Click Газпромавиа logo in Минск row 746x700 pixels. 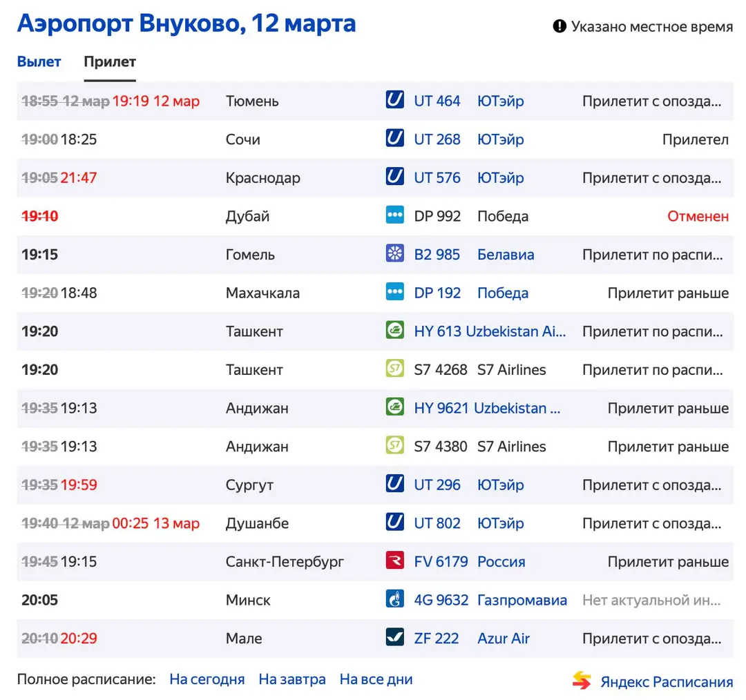pos(394,599)
